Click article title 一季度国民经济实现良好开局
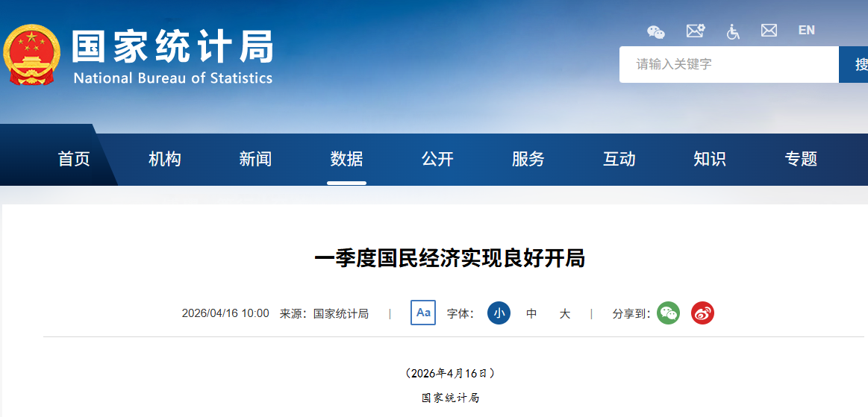The width and height of the screenshot is (868, 417). [x=449, y=258]
